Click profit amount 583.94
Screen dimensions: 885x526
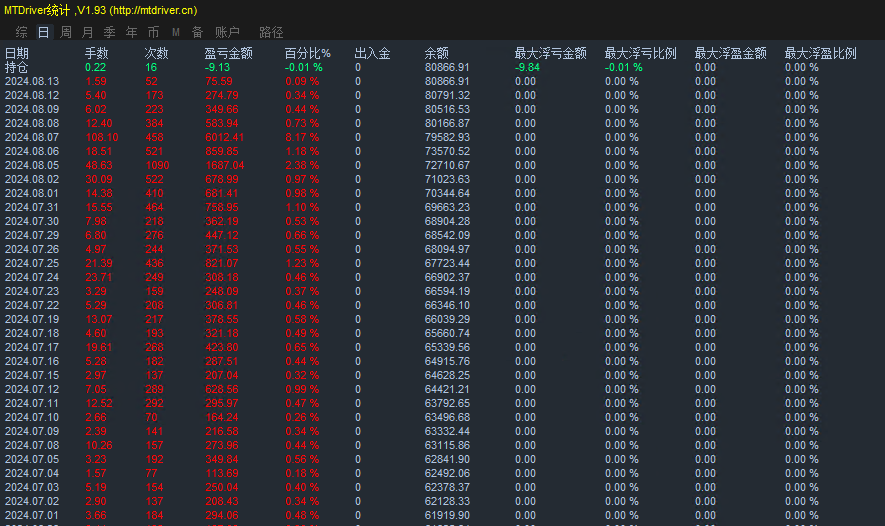coord(222,123)
